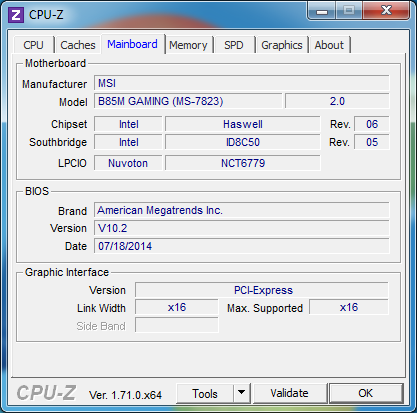This screenshot has width=417, height=413.
Task: Select the Mainboard tab
Action: [132, 44]
